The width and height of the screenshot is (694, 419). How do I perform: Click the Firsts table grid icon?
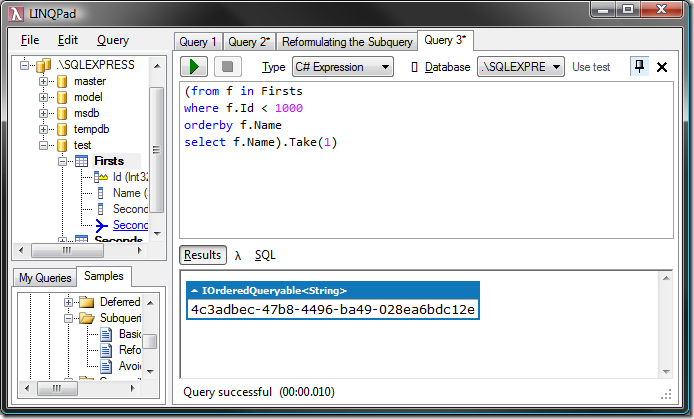click(x=81, y=161)
